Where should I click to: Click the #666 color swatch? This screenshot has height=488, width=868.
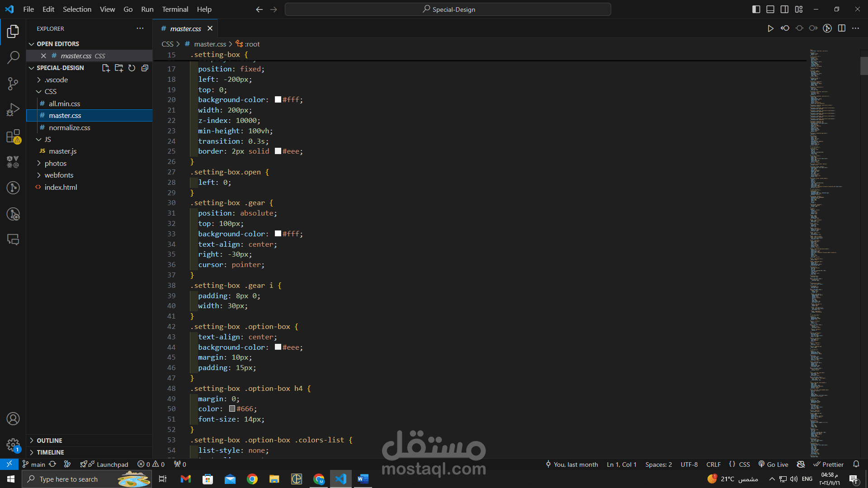pyautogui.click(x=232, y=408)
